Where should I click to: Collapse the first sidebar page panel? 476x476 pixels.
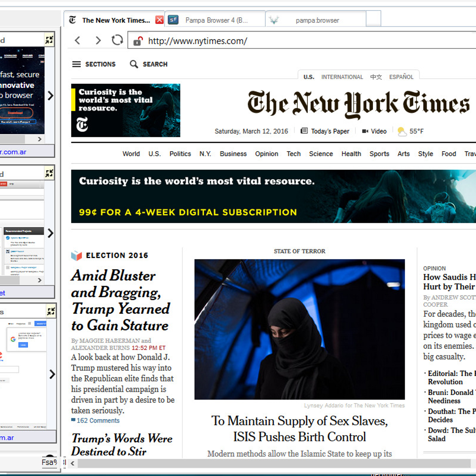(x=49, y=40)
